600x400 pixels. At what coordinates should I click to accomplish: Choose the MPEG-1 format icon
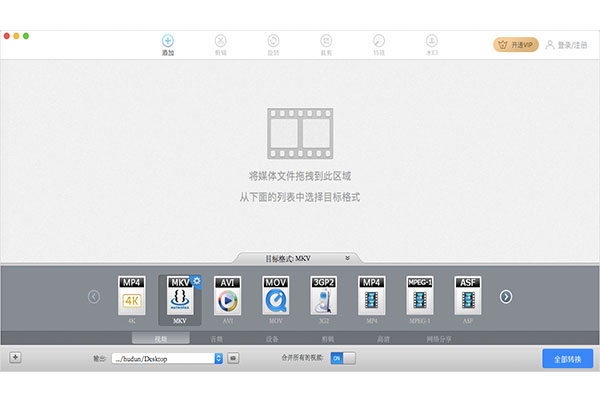(420, 296)
